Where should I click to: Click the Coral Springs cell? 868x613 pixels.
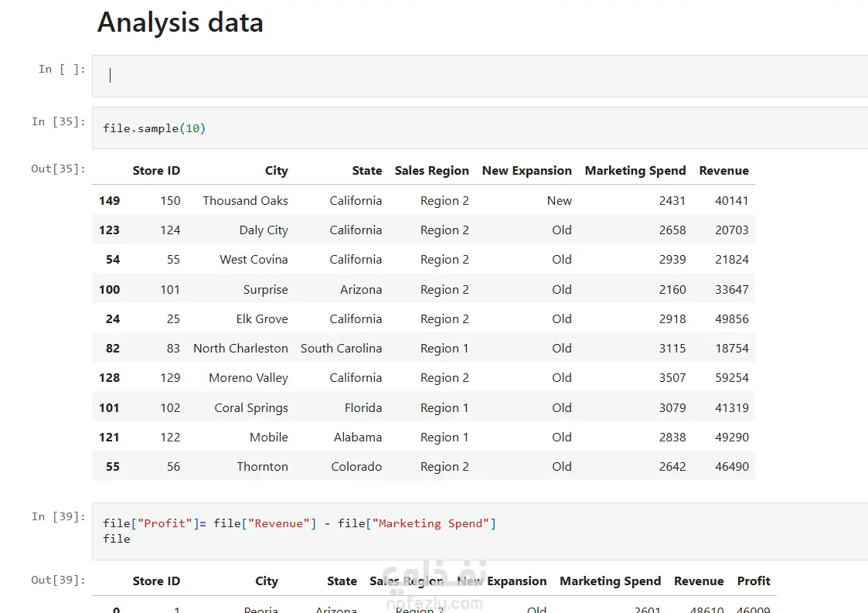tap(251, 407)
